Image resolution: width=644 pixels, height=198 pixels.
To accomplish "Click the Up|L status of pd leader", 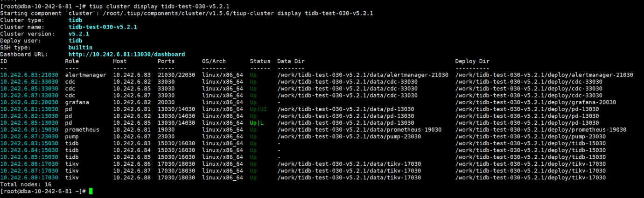I will coord(257,123).
